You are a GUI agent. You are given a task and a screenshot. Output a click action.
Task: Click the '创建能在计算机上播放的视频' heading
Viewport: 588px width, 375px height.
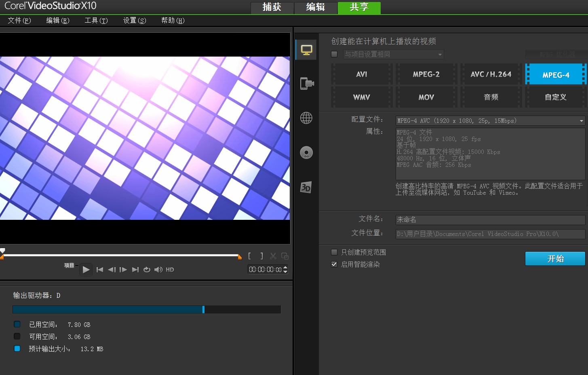tap(384, 41)
